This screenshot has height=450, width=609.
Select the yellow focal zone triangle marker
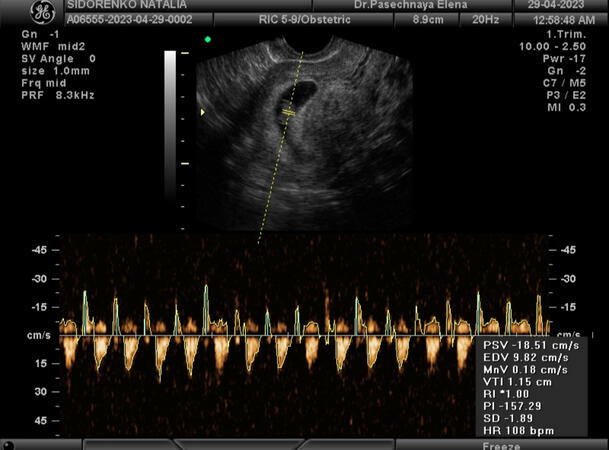point(202,112)
